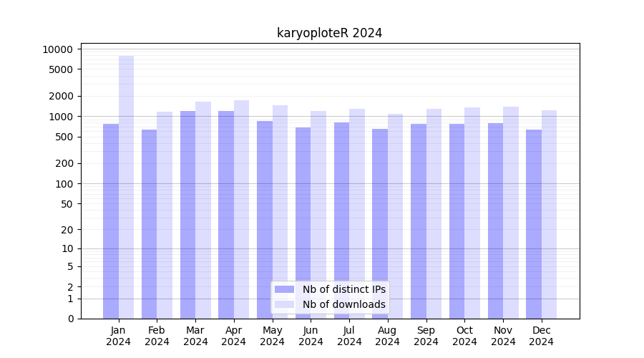Select the Aug 2024 distinct IPs bar

(380, 223)
